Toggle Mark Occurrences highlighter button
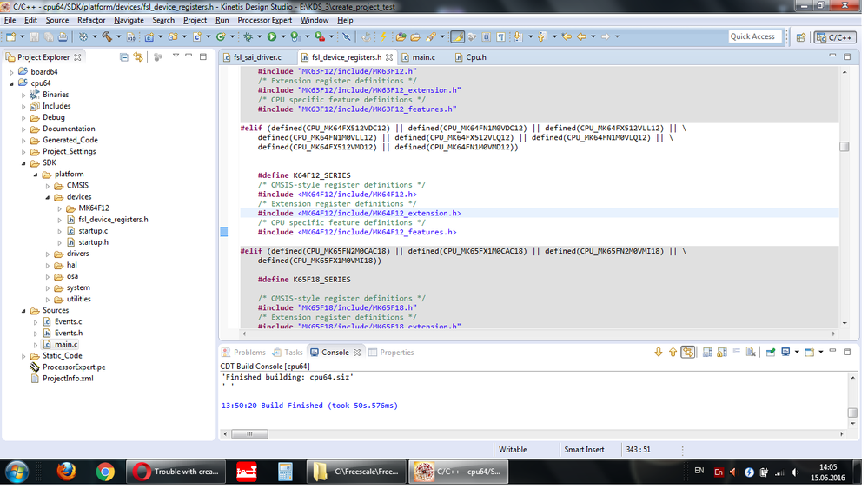 (457, 36)
